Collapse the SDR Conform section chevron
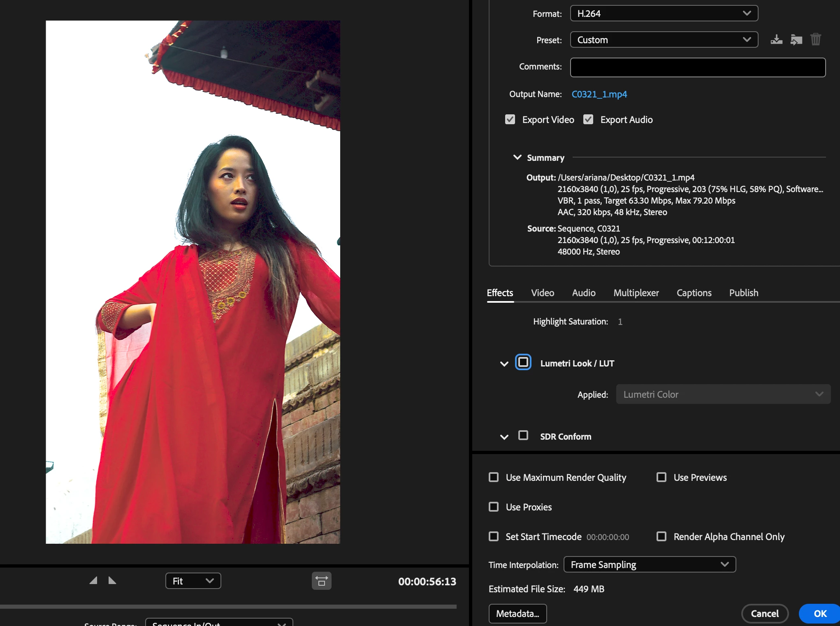 (504, 437)
